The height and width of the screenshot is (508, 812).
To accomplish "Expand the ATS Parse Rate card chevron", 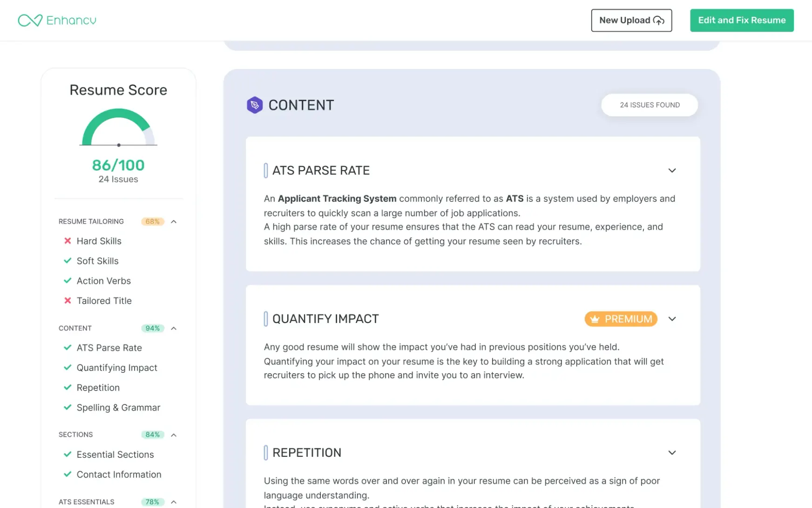I will tap(672, 171).
